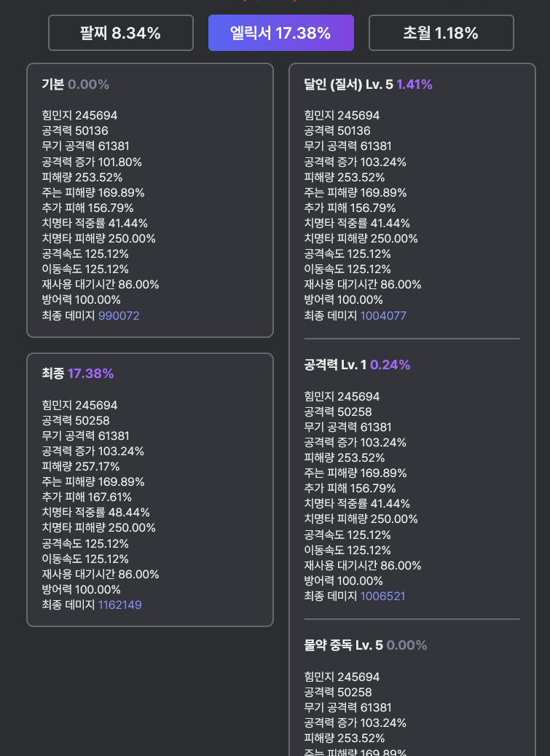Click 힘민지 245694 in 기본 card
Screen dimensions: 550x756
[x=79, y=116]
